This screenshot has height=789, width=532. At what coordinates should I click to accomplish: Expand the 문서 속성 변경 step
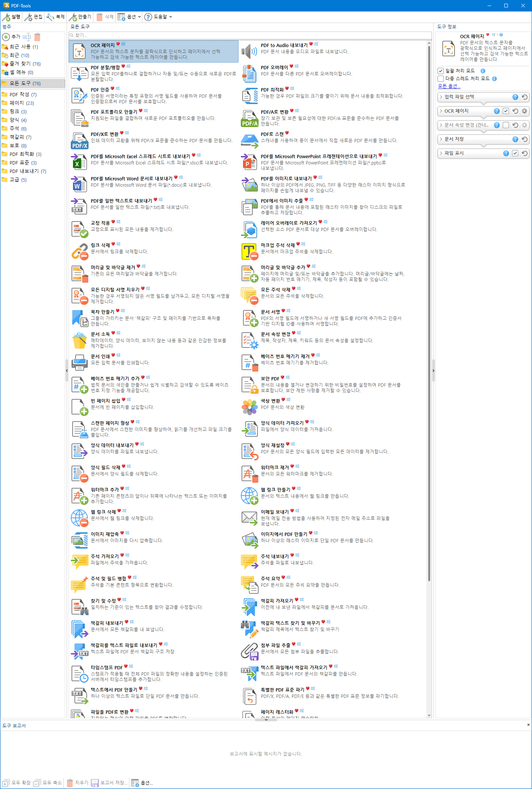pos(441,125)
